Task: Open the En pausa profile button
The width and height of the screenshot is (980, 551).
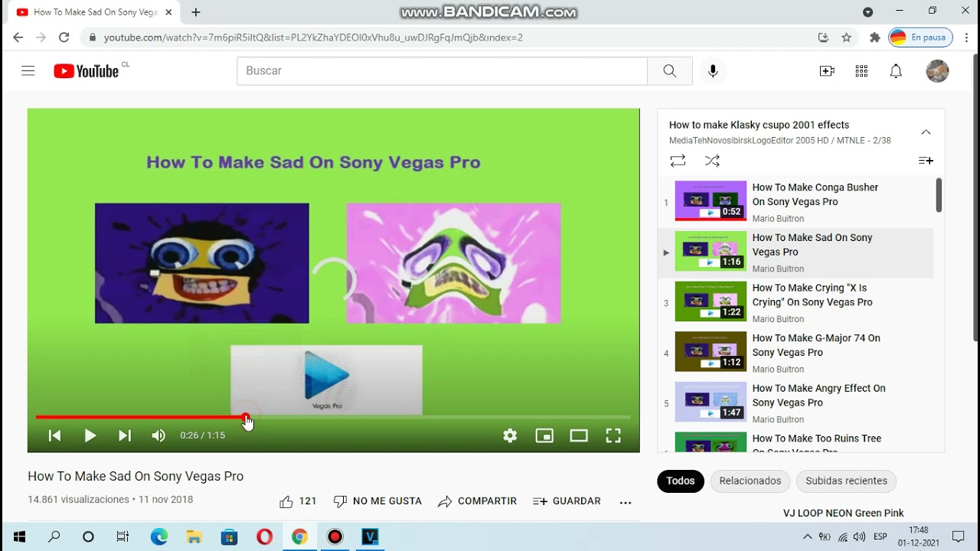Action: coord(920,37)
